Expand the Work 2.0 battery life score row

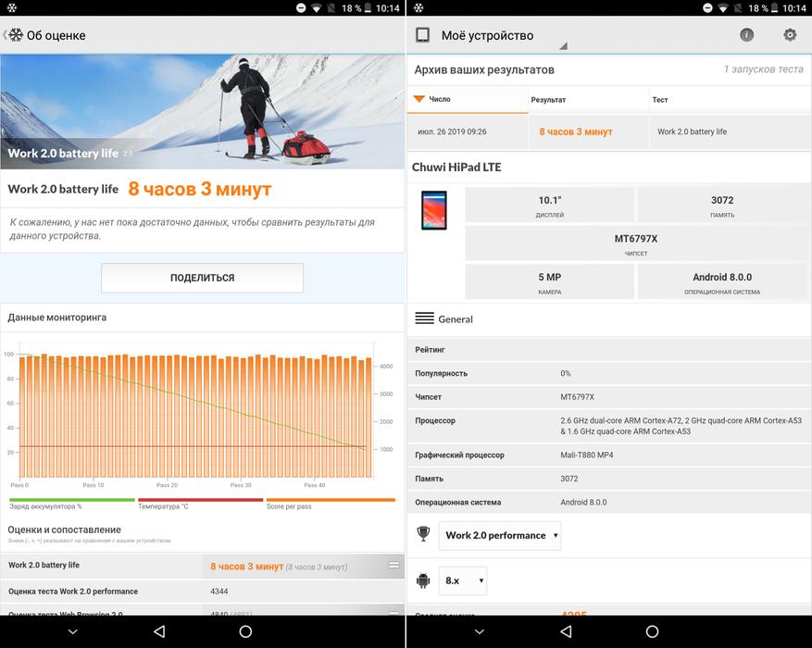pyautogui.click(x=394, y=565)
